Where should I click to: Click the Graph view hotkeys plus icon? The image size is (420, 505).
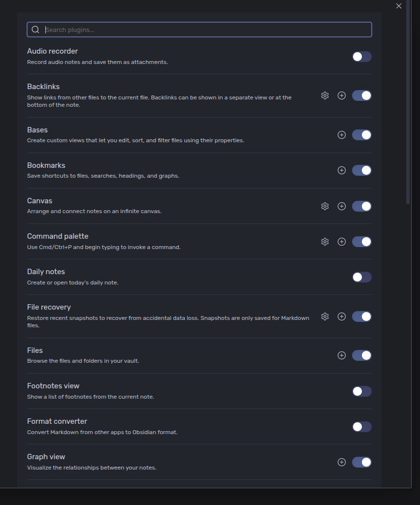(x=342, y=462)
